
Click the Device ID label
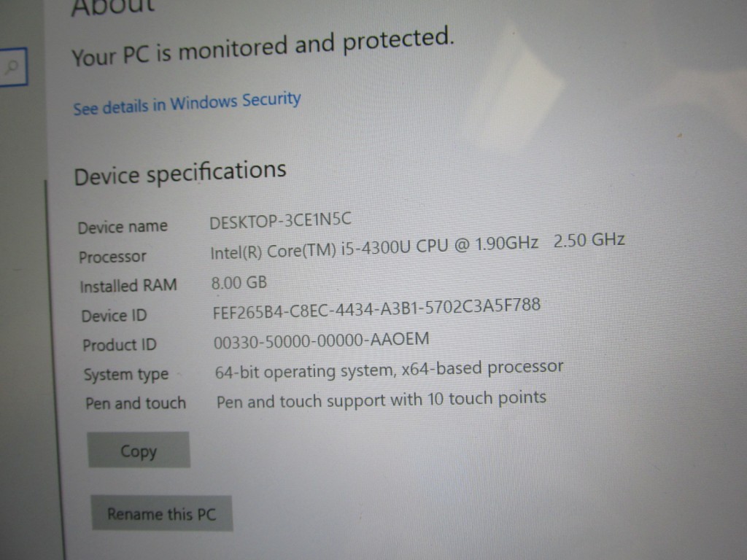coord(115,315)
